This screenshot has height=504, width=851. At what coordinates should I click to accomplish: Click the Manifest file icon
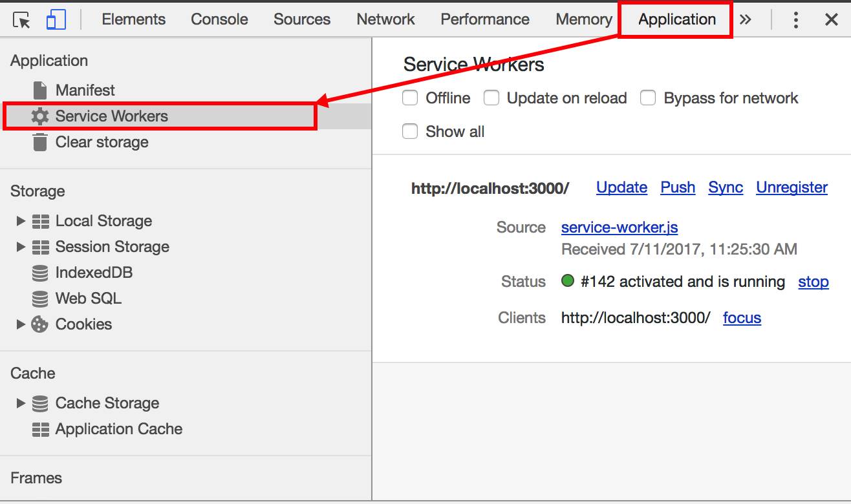pyautogui.click(x=40, y=90)
